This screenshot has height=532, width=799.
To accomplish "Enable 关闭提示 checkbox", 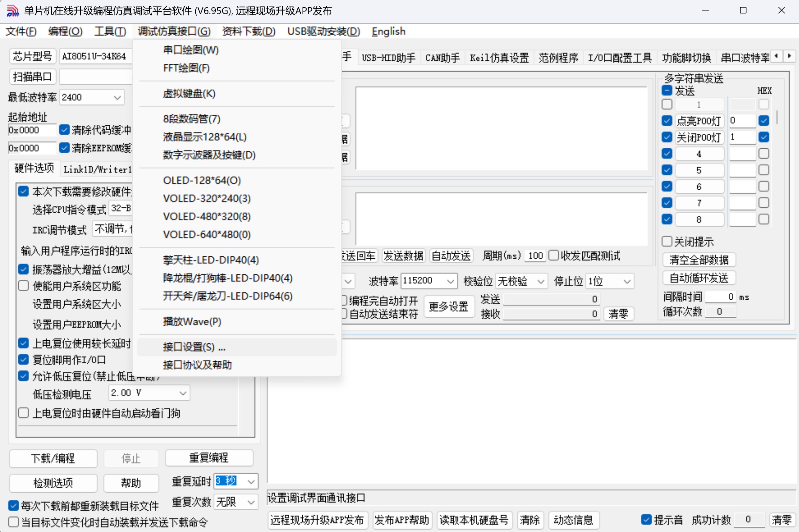I will [667, 242].
